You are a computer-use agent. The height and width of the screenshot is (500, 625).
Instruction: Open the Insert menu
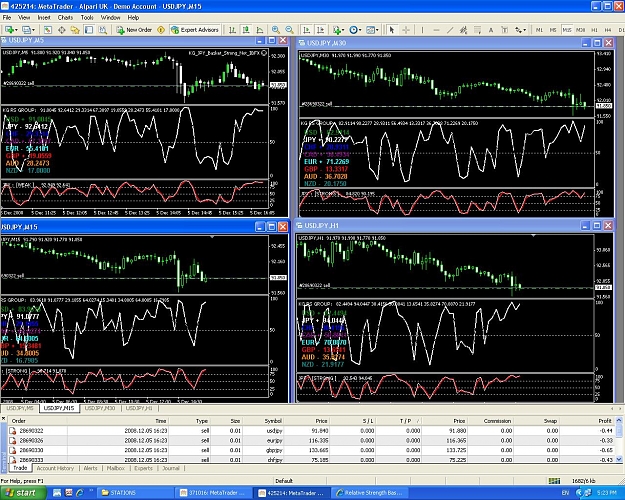click(x=44, y=18)
